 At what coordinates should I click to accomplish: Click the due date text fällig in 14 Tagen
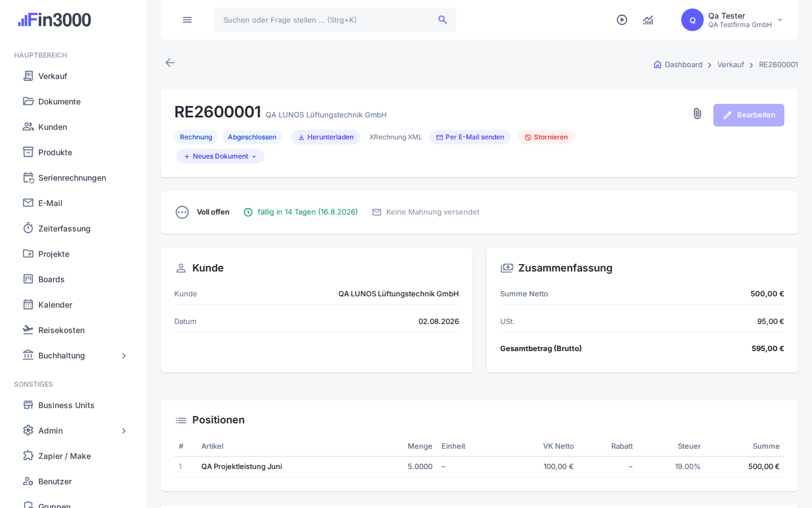tap(308, 212)
